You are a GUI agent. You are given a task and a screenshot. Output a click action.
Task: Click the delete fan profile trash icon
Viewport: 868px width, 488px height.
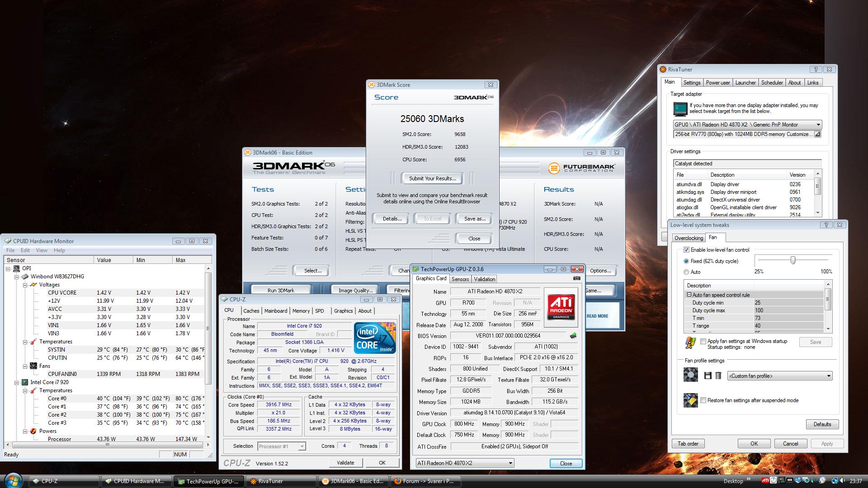718,376
